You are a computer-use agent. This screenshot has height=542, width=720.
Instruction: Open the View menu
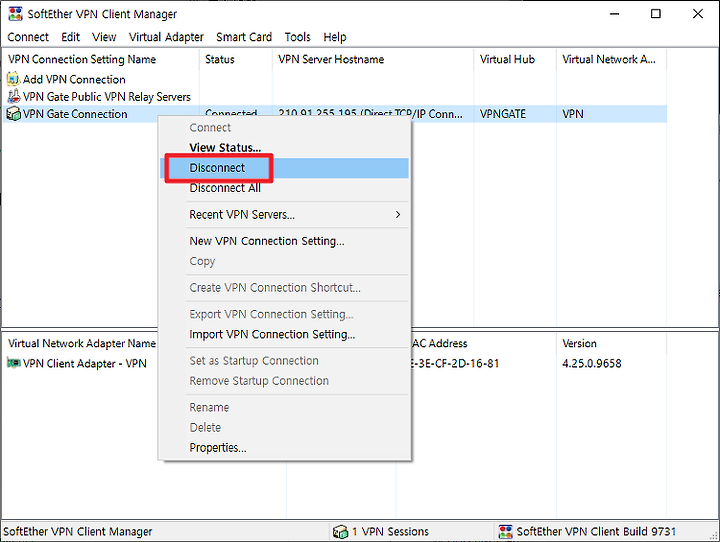[104, 37]
